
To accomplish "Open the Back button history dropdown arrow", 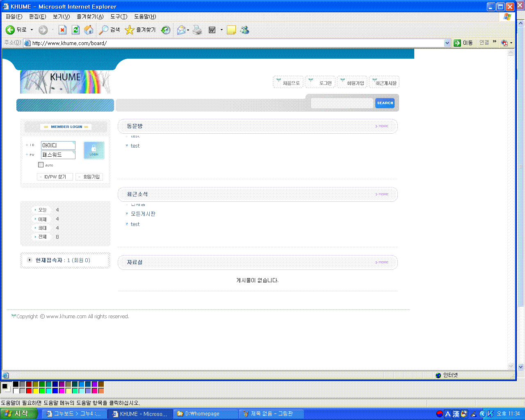I will (x=32, y=30).
